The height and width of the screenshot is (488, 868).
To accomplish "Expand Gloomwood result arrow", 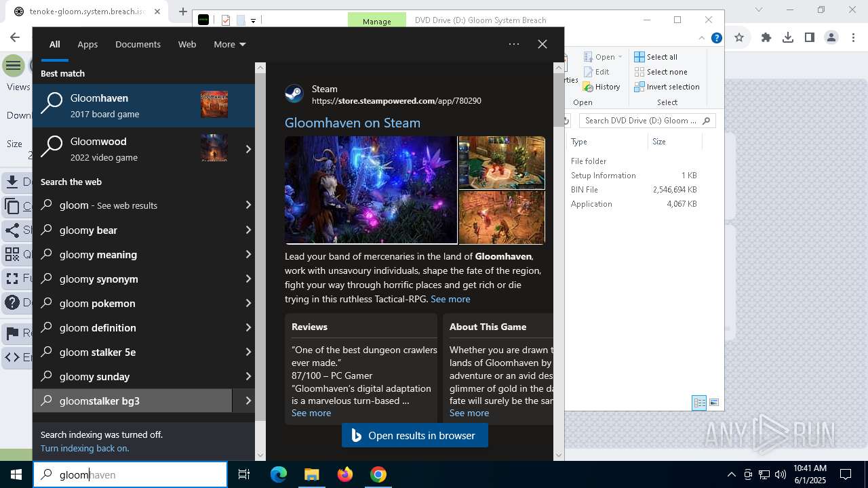I will coord(248,149).
